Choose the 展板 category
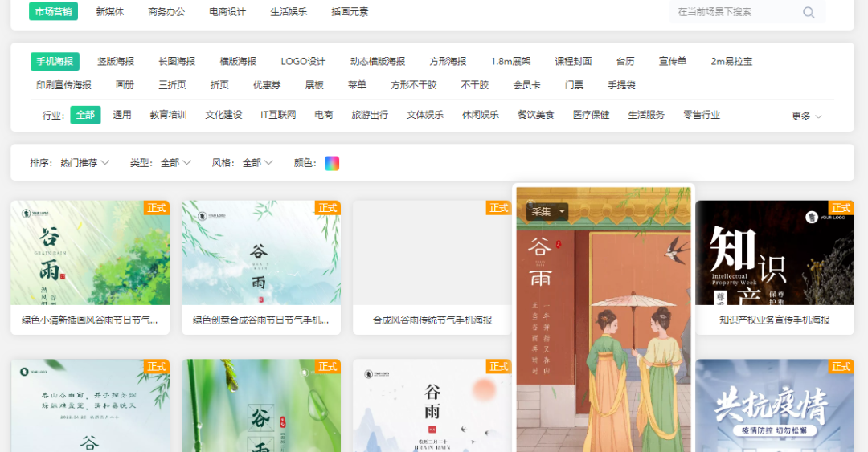Screen dimensions: 868x452 click(314, 85)
